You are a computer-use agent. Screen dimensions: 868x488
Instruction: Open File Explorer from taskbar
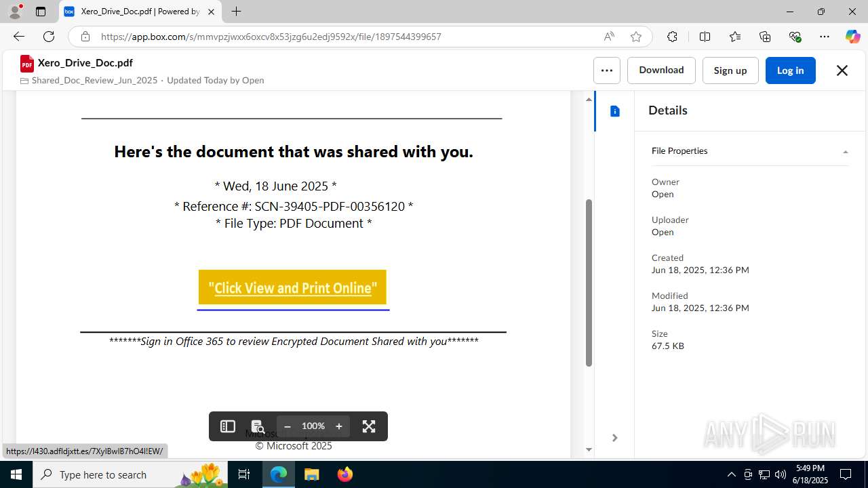(x=311, y=474)
